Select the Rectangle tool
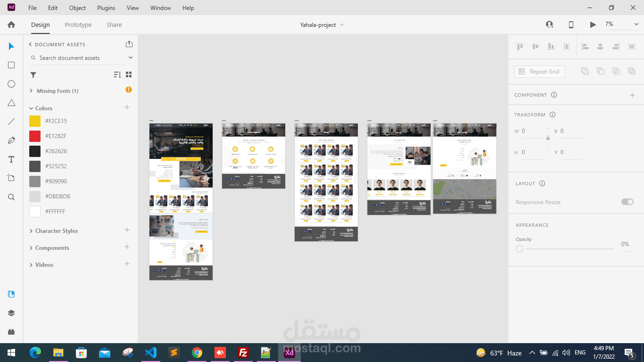Viewport: 644px width, 362px height. click(11, 65)
